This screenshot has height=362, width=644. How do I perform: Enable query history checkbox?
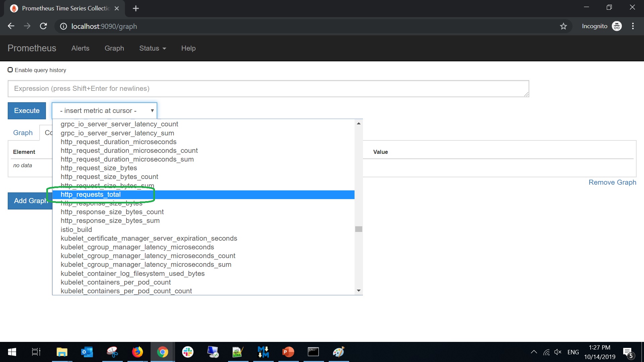pyautogui.click(x=10, y=70)
